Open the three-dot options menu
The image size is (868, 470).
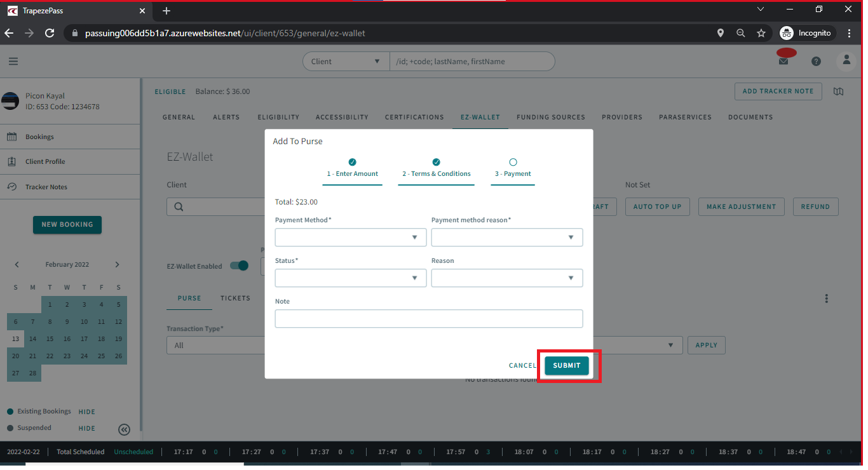point(826,298)
